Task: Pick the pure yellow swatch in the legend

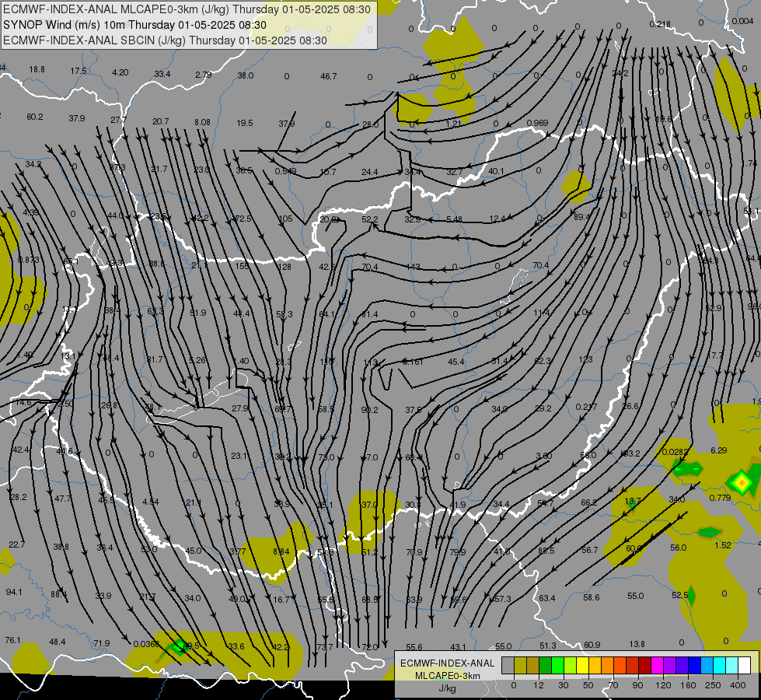Action: pyautogui.click(x=582, y=666)
